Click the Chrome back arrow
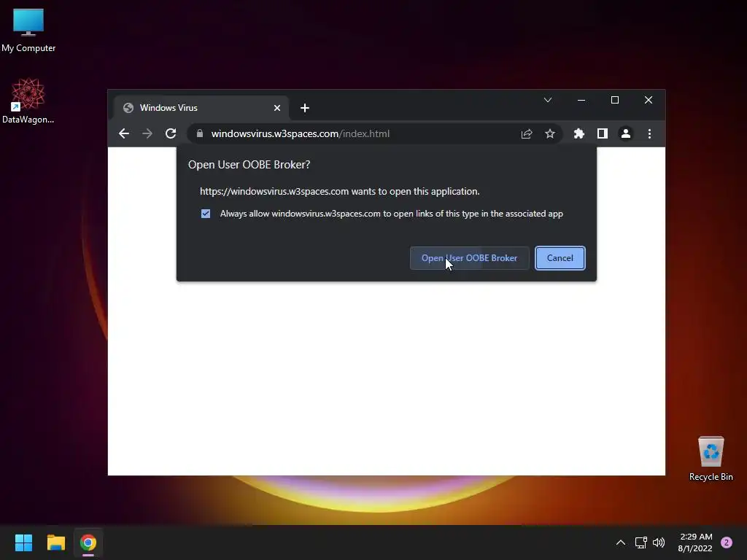Screen dimensions: 747x560 pyautogui.click(x=124, y=134)
